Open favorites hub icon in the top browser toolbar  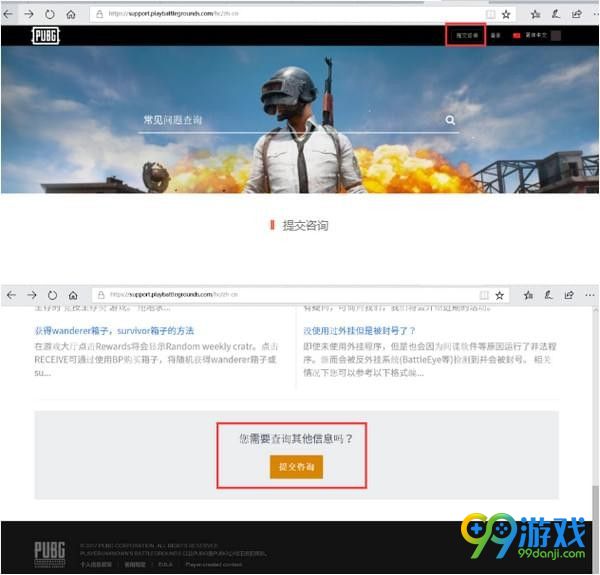pos(535,15)
